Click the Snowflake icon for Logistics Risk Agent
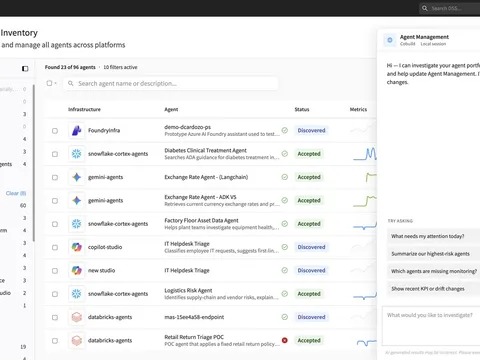 pos(77,294)
